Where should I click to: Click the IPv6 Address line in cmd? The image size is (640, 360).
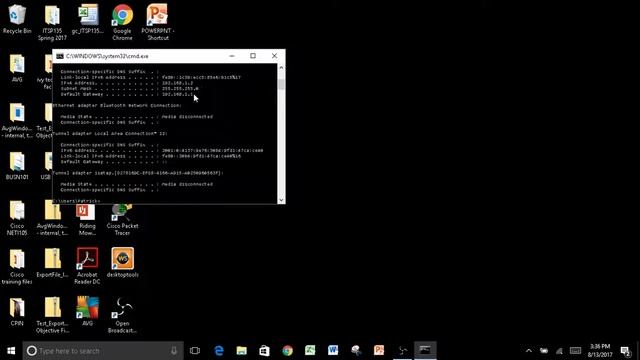162,150
